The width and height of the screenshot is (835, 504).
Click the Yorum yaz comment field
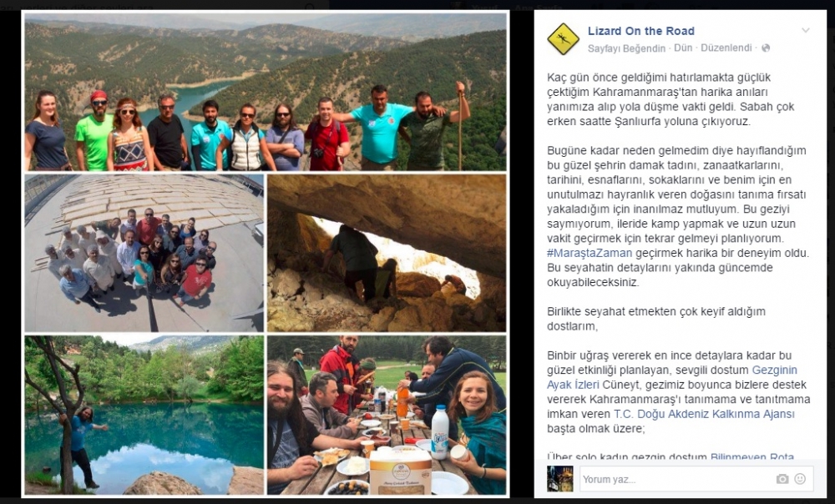(x=696, y=479)
